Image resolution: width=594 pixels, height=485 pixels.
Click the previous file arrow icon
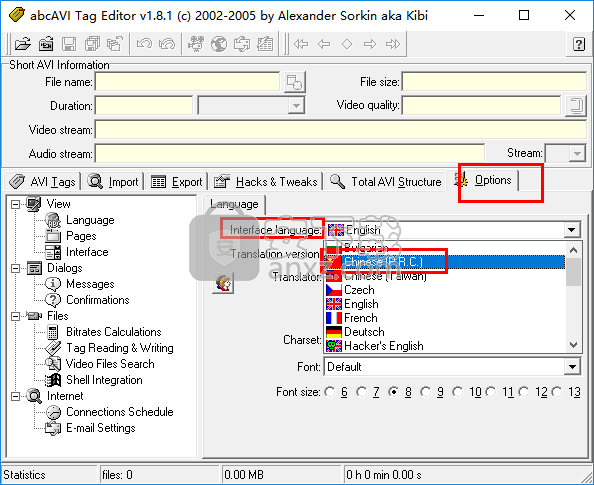[x=324, y=44]
